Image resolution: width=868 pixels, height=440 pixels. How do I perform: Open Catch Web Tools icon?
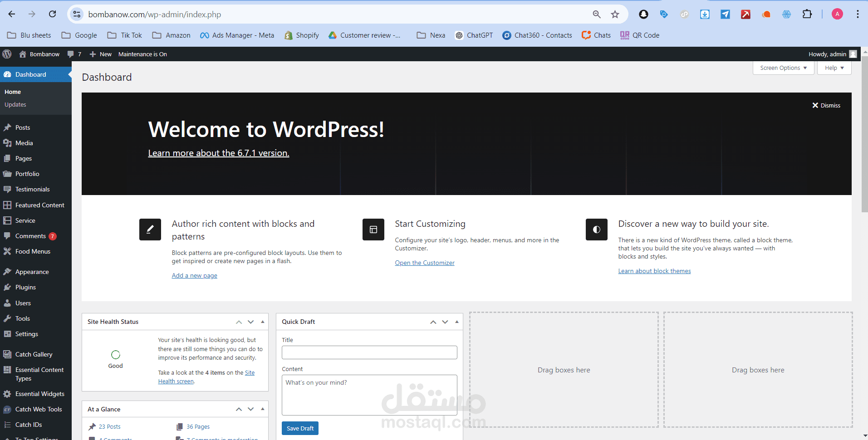point(7,409)
